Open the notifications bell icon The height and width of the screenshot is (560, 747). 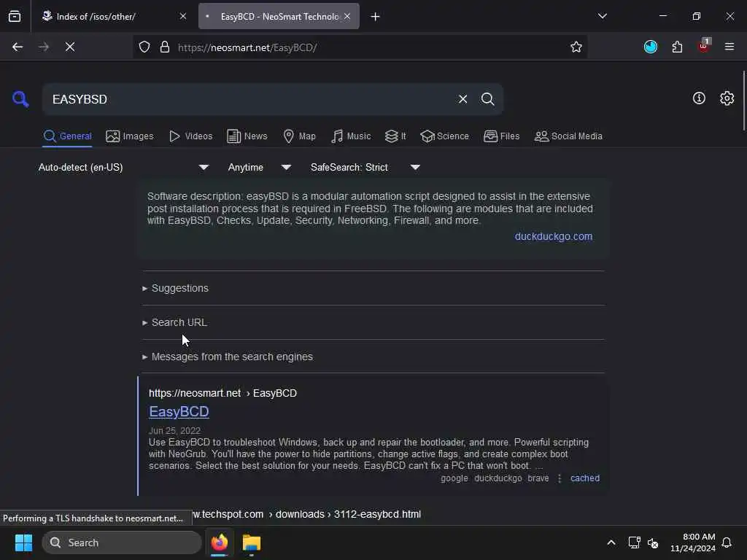(727, 542)
